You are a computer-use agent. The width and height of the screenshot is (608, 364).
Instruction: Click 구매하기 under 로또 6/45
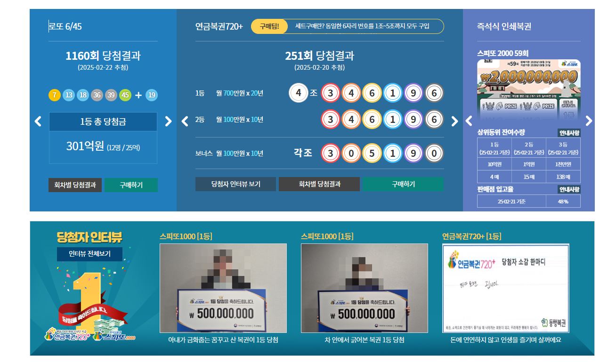(x=131, y=185)
